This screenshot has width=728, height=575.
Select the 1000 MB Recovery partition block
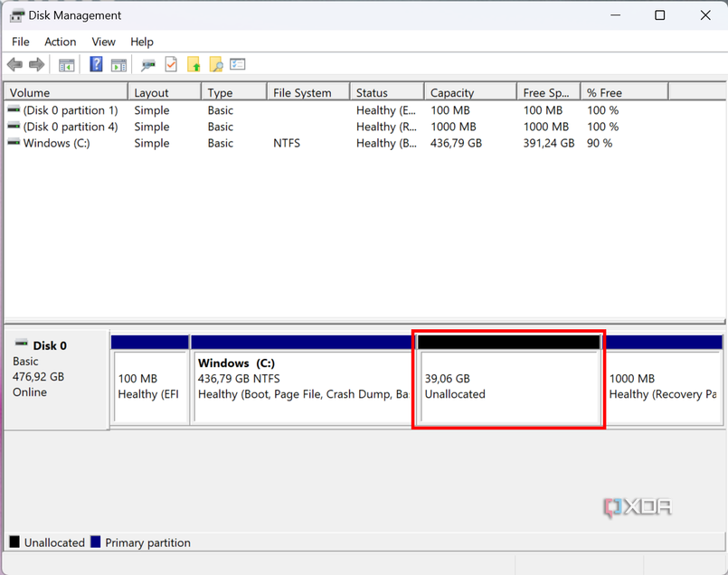pos(664,379)
